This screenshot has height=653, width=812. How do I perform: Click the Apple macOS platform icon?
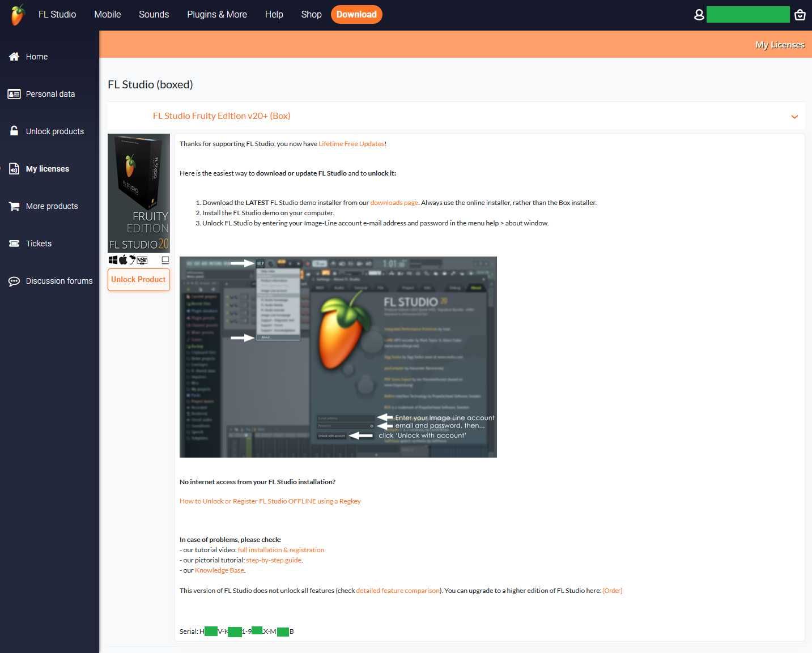click(123, 260)
